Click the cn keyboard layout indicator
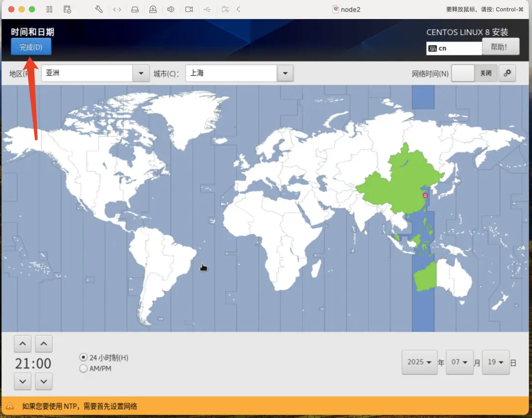Viewport: 532px width, 418px height. [x=454, y=48]
